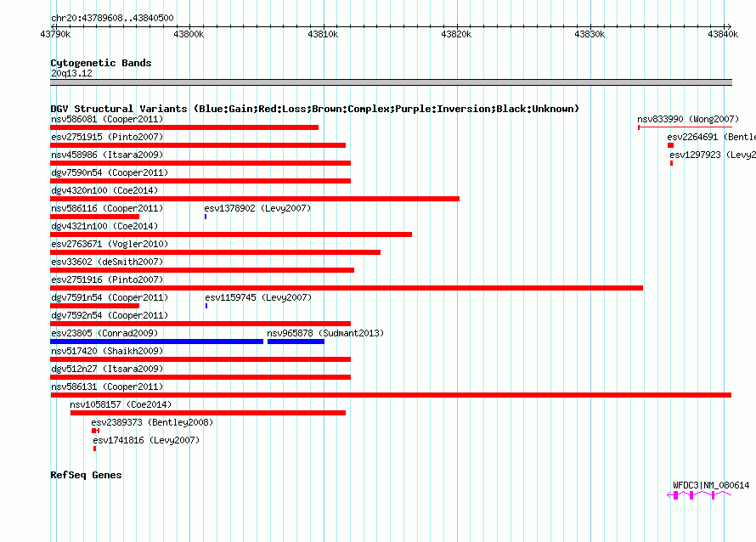Viewport: 756px width, 542px height.
Task: Open the nsv458986 (Itsara2009) variant label
Action: coord(107,155)
